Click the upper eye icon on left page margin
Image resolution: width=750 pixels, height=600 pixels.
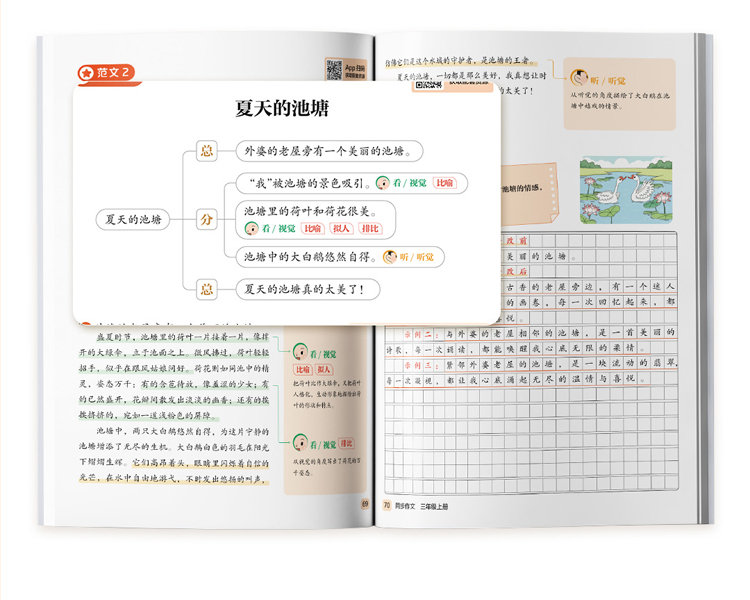point(299,353)
